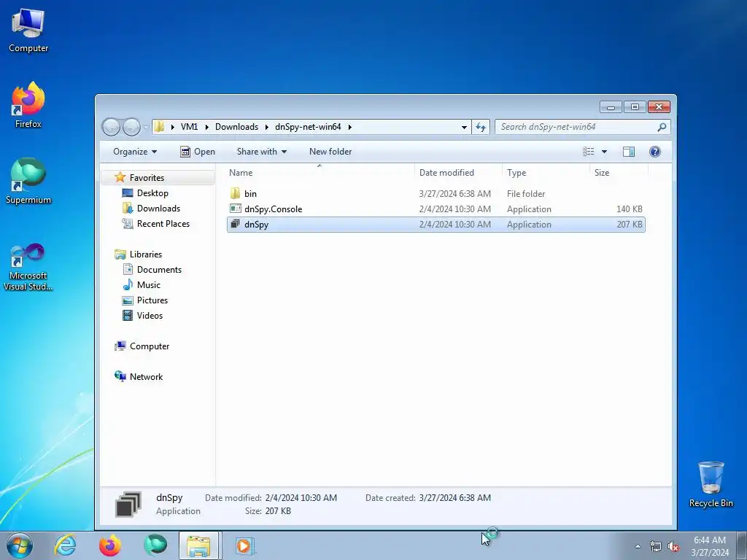Open Explorer Help question mark icon
This screenshot has width=747, height=560.
point(655,152)
